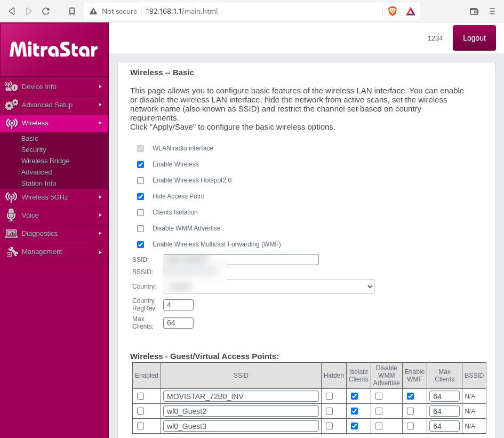Viewport: 504px width, 438px height.
Task: Expand the Wireless 5GHz menu arrow
Action: 100,197
